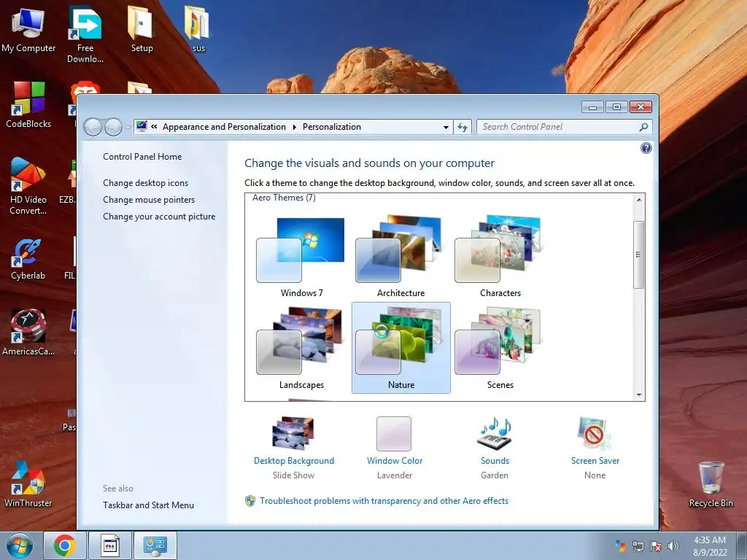
Task: Open Change mouse pointers
Action: pos(149,200)
